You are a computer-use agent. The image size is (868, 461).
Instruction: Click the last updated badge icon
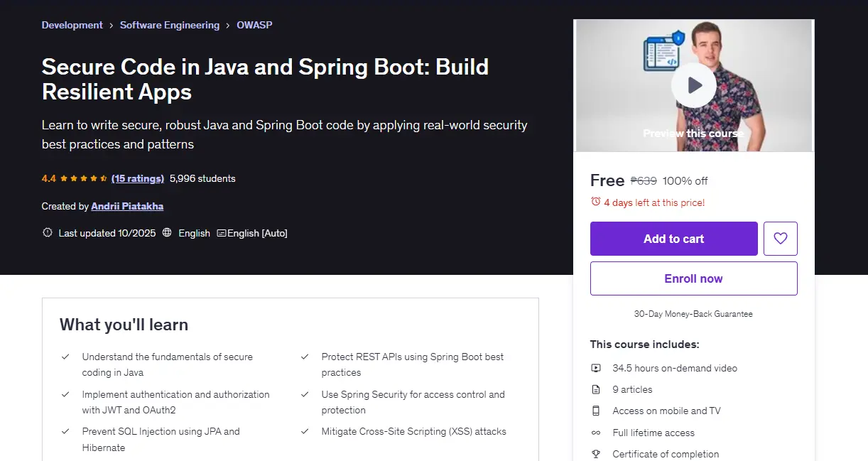click(x=48, y=233)
